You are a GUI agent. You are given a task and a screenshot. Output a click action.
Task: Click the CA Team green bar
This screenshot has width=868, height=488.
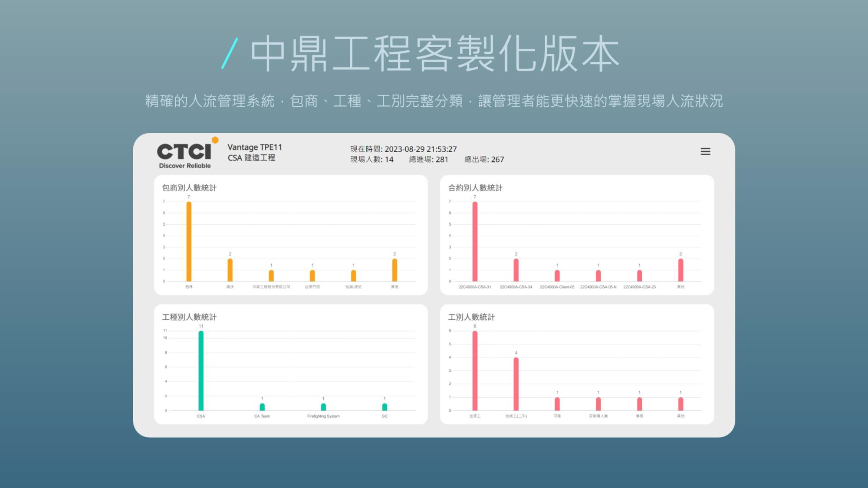coord(262,407)
